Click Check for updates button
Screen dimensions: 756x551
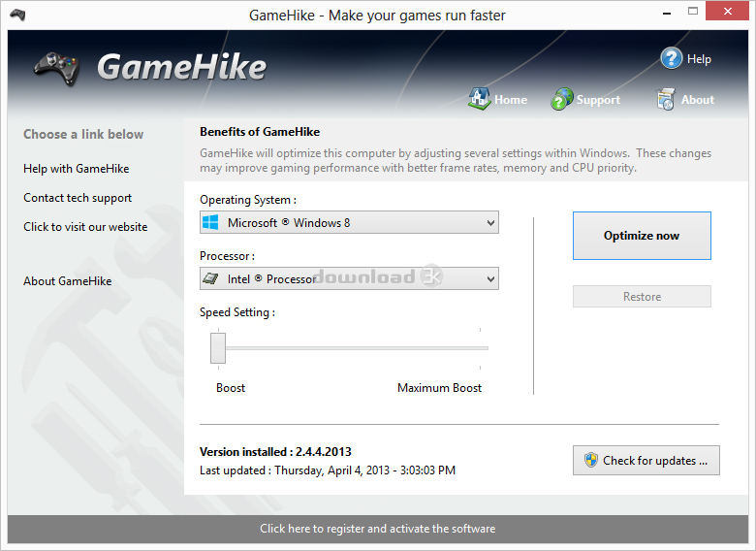point(646,461)
